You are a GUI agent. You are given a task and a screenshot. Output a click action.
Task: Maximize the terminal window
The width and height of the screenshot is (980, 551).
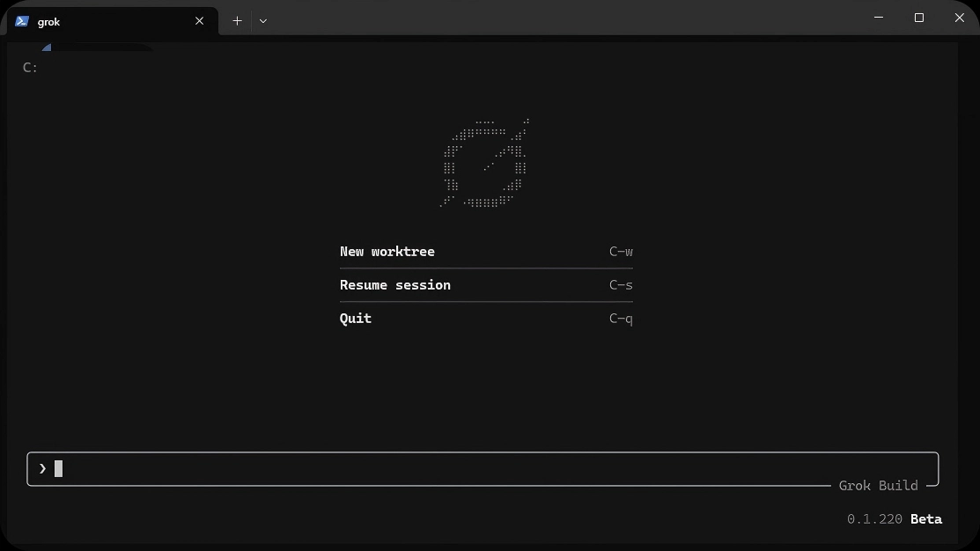pos(918,18)
